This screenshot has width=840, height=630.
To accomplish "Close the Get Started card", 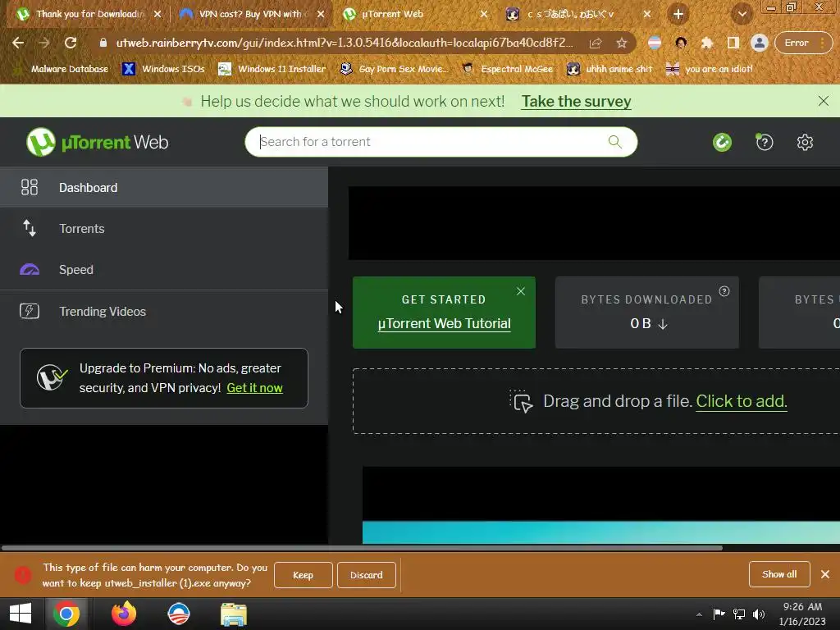I will (x=521, y=291).
